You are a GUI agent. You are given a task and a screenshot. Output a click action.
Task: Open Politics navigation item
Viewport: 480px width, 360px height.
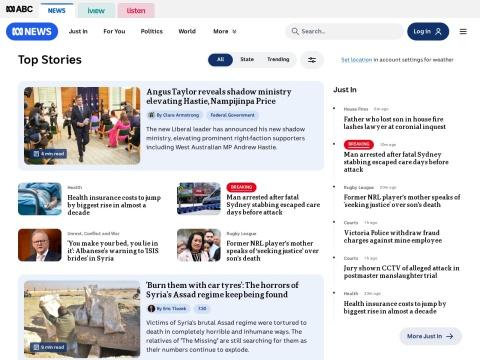pos(152,31)
